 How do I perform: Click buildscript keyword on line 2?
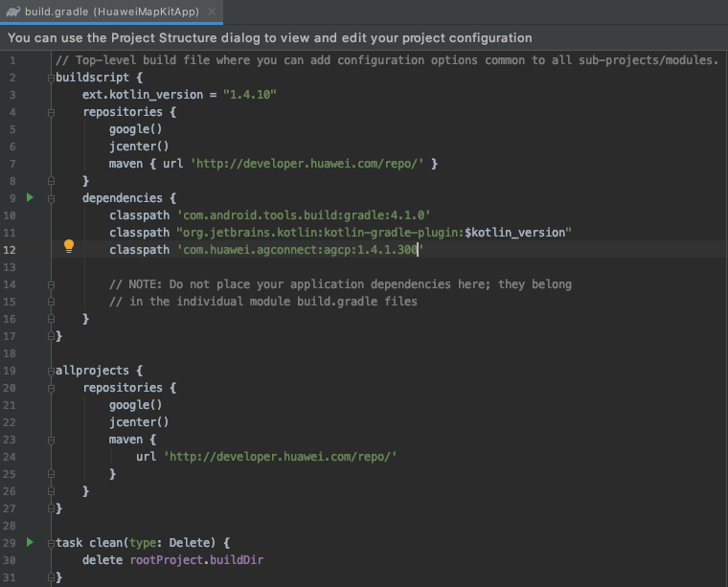click(92, 78)
